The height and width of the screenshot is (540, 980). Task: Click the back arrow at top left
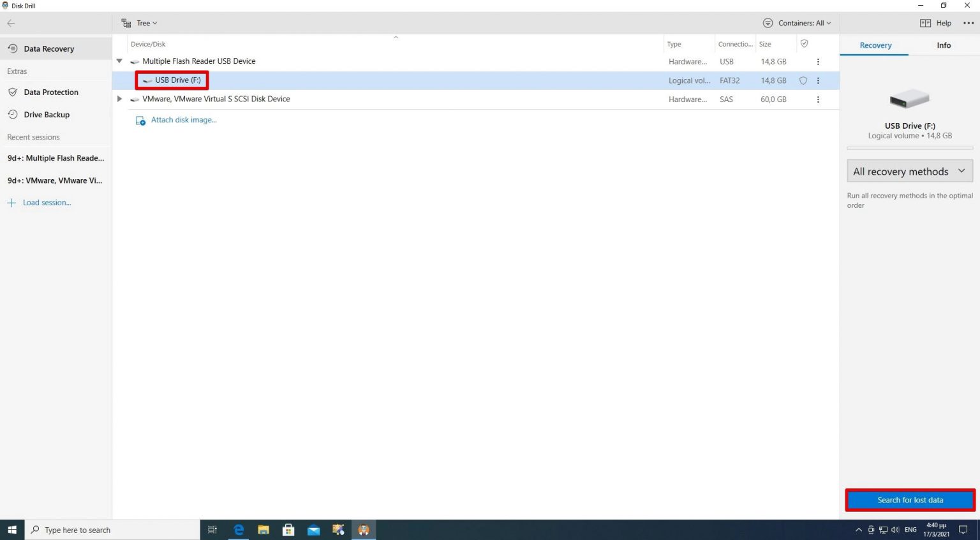(10, 23)
